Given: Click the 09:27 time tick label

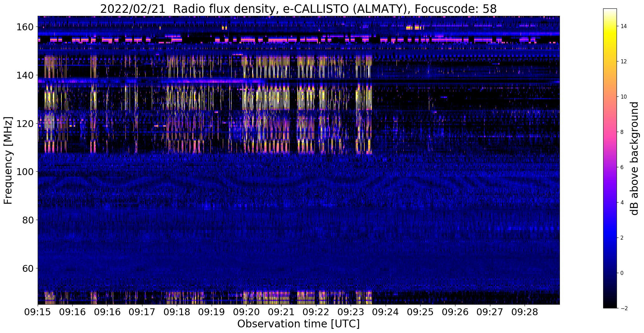Looking at the screenshot, I should [x=490, y=312].
